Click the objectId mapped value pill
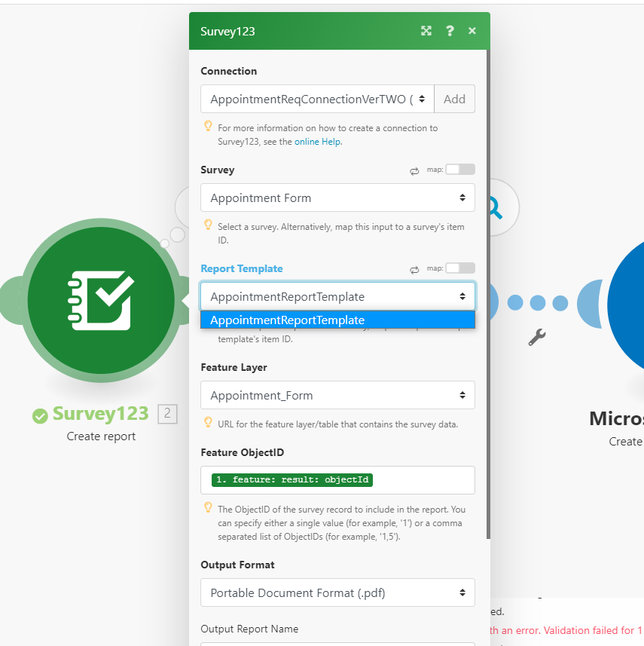Image resolution: width=644 pixels, height=646 pixels. [292, 480]
